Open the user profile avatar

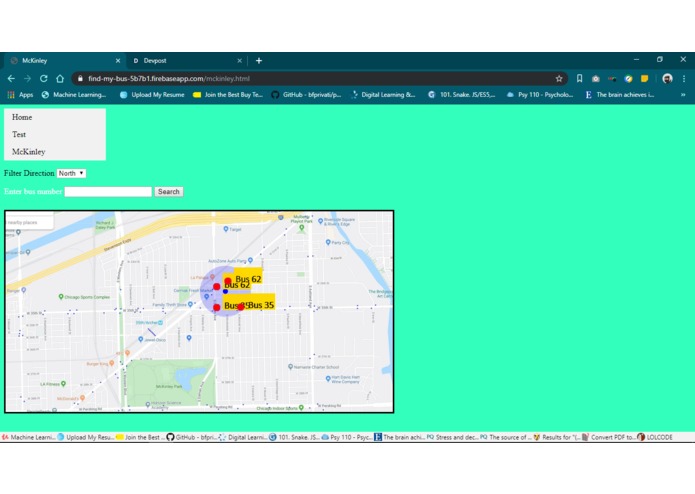667,79
